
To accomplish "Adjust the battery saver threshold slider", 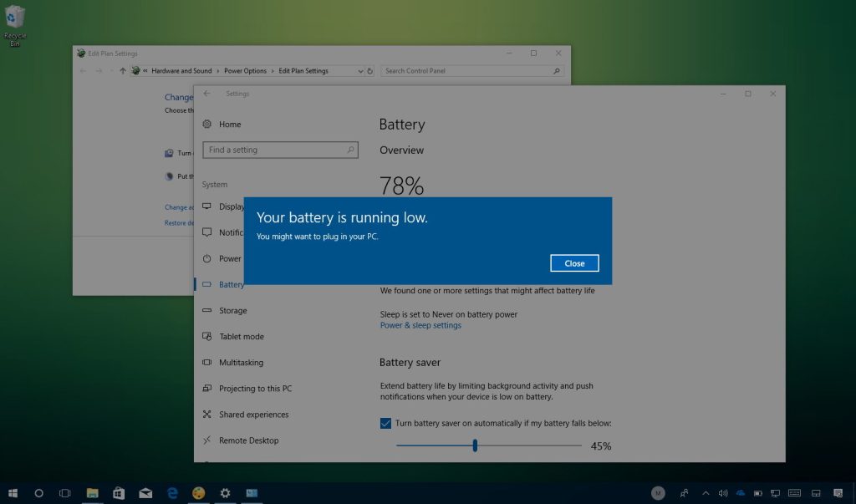I will [475, 445].
